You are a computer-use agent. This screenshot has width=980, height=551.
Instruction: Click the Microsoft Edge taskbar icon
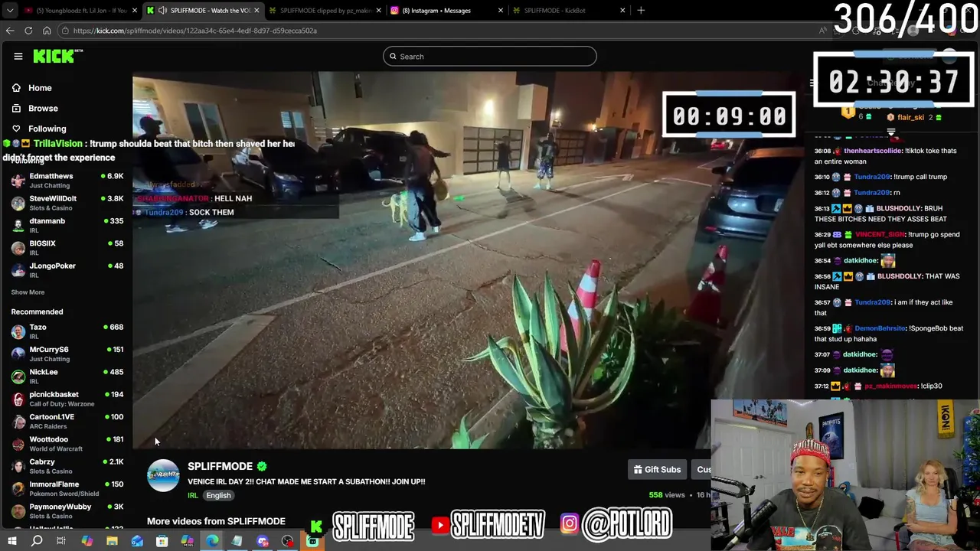[x=212, y=541]
